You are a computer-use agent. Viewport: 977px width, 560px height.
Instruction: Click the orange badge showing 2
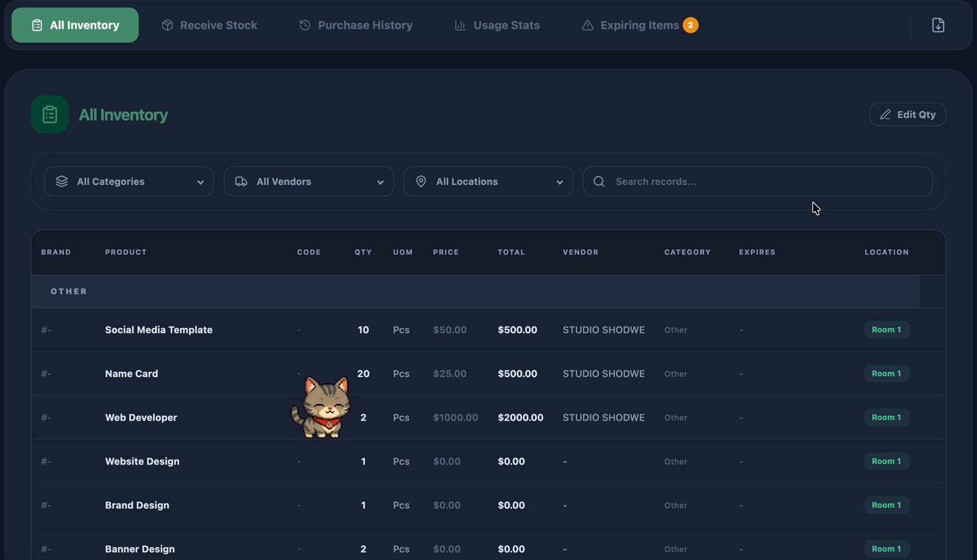pyautogui.click(x=690, y=25)
